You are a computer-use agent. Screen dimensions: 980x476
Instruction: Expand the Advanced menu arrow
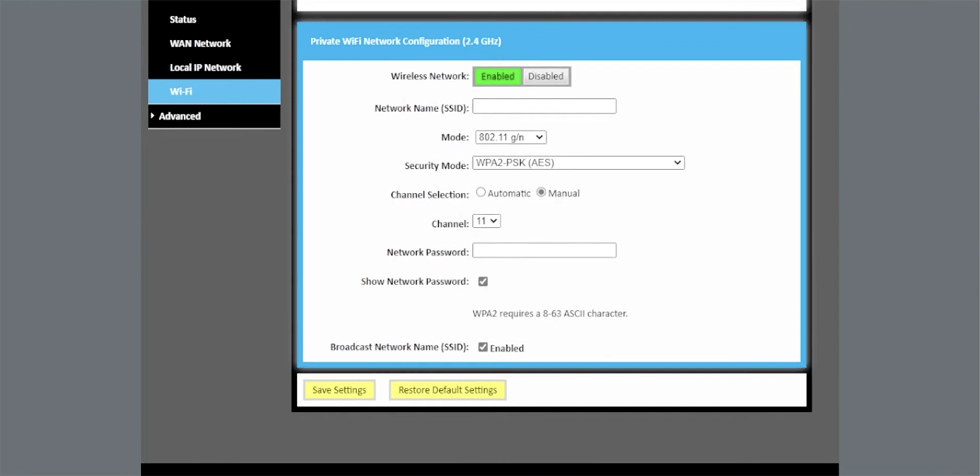point(153,116)
